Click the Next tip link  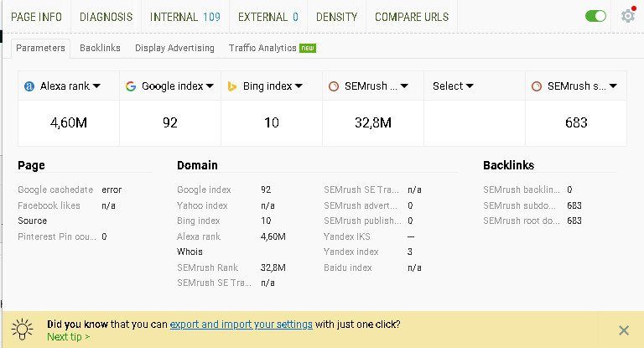(68, 336)
